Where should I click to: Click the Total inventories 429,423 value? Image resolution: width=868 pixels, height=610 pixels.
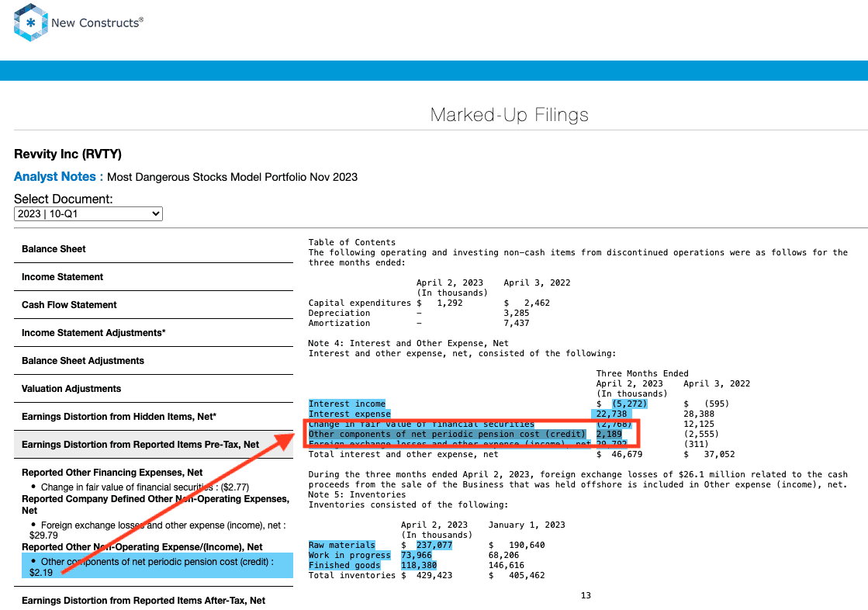(434, 576)
